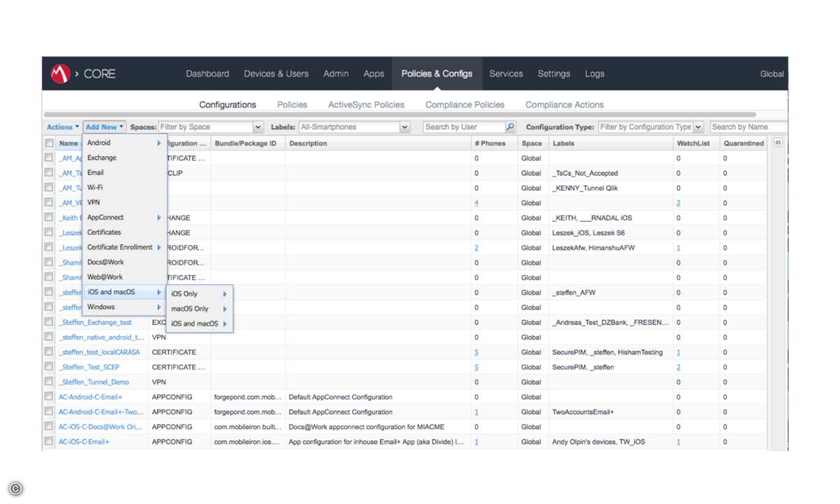This screenshot has width=840, height=504.
Task: Tick the checkbox for _steffen_test_localCARASA
Action: [x=49, y=351]
